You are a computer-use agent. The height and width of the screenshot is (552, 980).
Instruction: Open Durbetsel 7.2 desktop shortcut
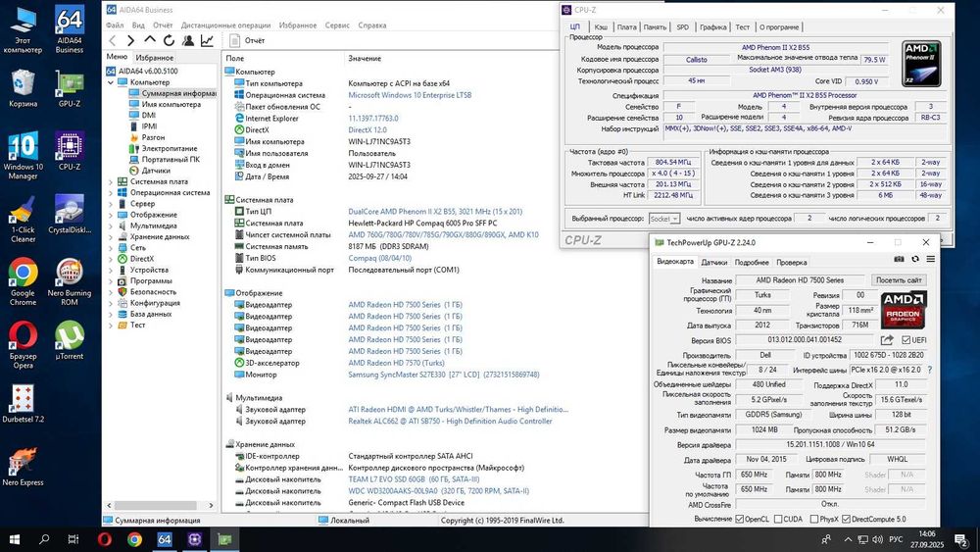pyautogui.click(x=24, y=403)
